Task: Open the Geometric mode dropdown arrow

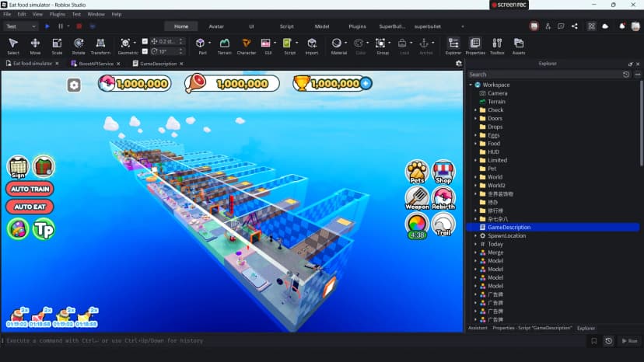Action: (x=135, y=43)
